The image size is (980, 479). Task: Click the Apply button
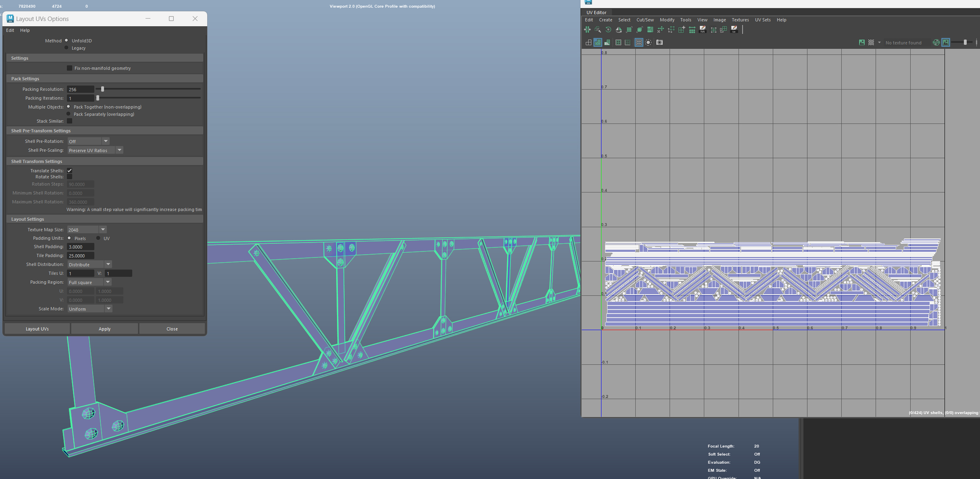[x=104, y=329]
